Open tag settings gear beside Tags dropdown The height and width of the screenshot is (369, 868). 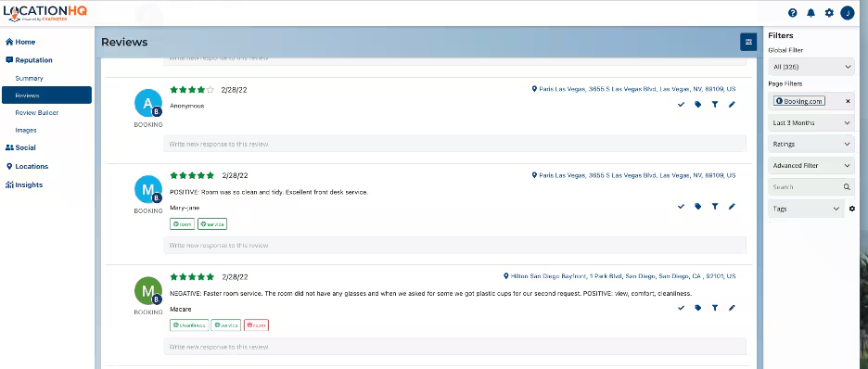pos(852,209)
